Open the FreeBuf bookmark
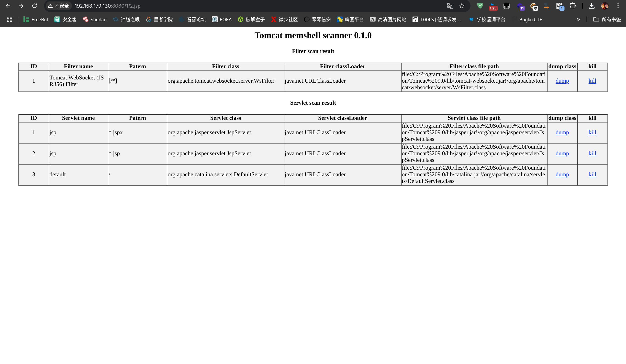This screenshot has width=626, height=364. (36, 19)
